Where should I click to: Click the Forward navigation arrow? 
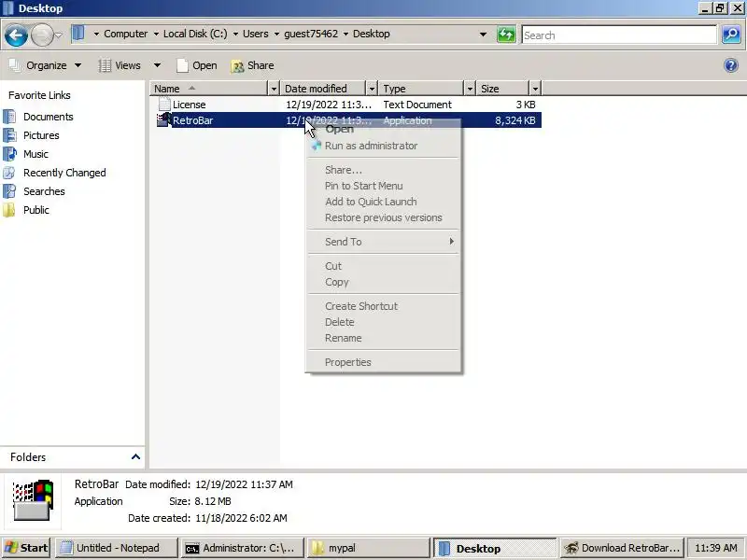(x=42, y=35)
